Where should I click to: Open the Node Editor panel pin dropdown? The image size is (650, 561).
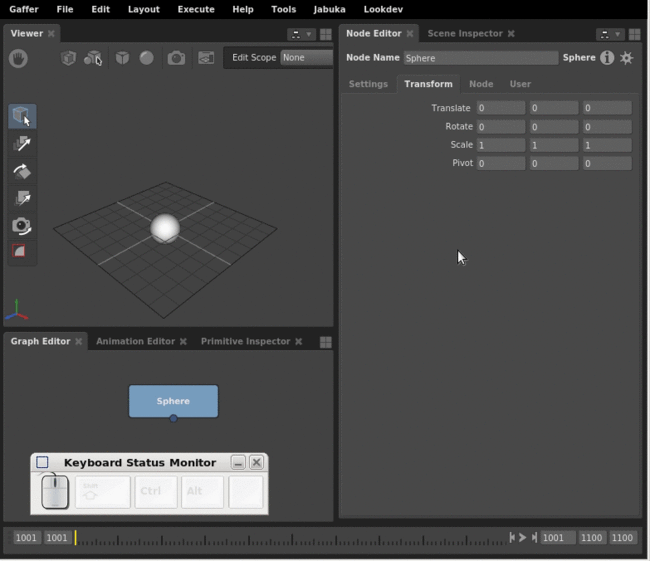(x=610, y=34)
